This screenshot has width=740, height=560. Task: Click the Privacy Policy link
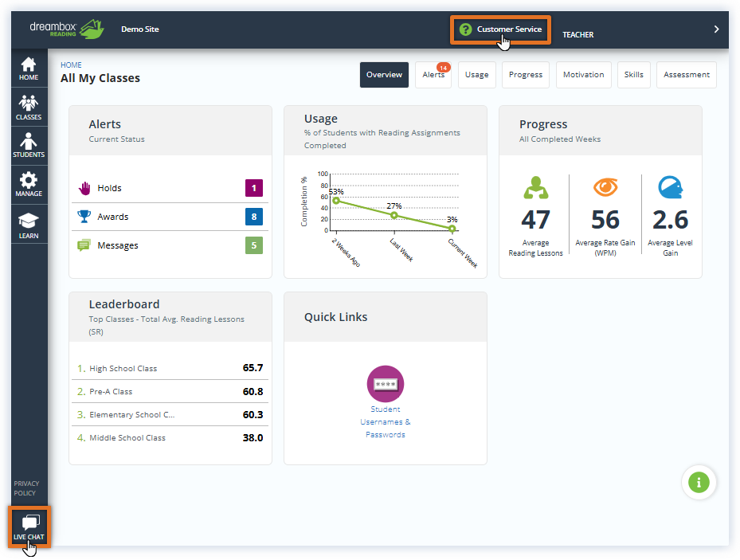[26, 488]
